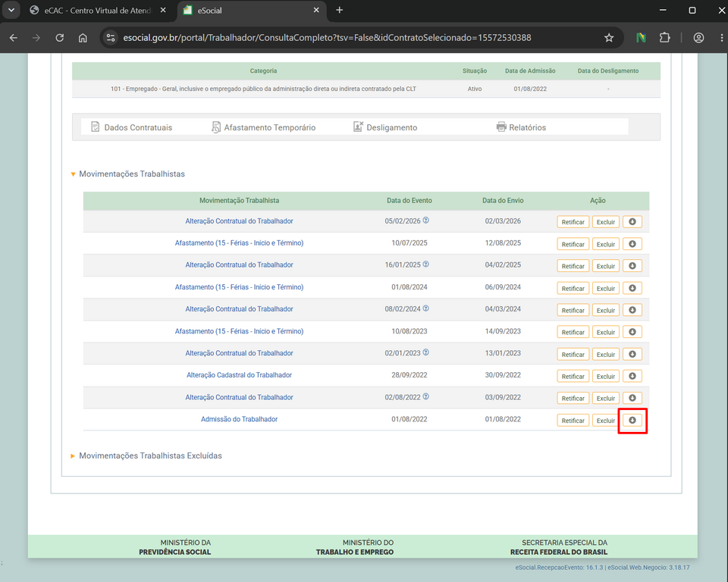Click the green N extension icon
Viewport: 728px width, 582px height.
click(x=641, y=38)
